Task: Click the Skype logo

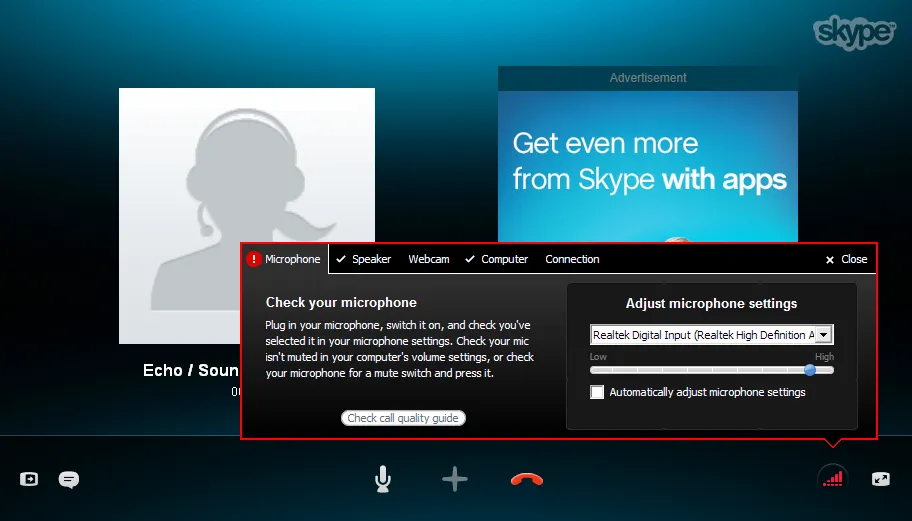Action: click(x=854, y=33)
